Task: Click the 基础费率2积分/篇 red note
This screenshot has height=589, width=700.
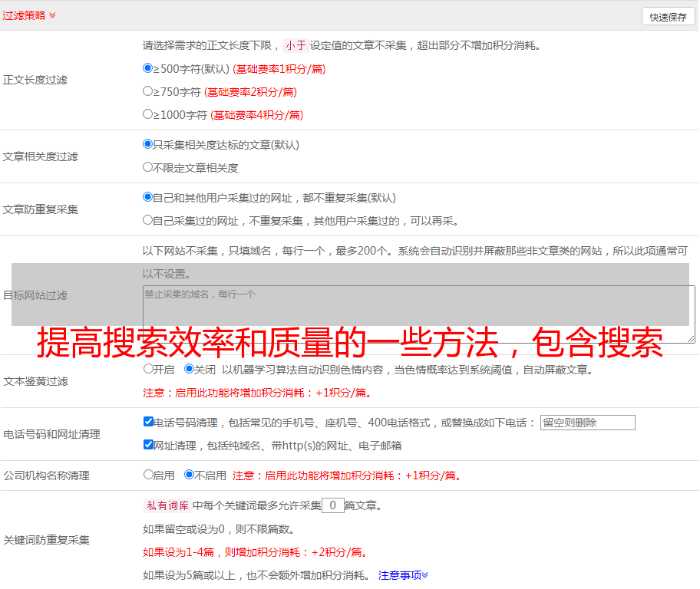Action: [250, 92]
